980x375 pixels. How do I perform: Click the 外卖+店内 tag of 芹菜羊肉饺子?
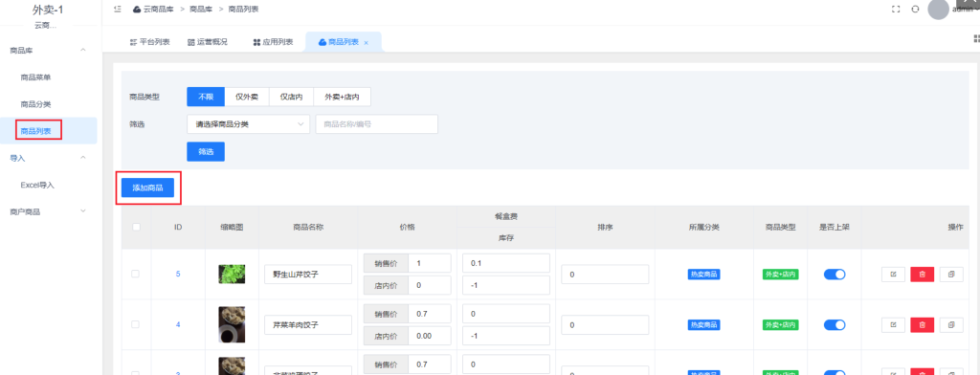781,325
